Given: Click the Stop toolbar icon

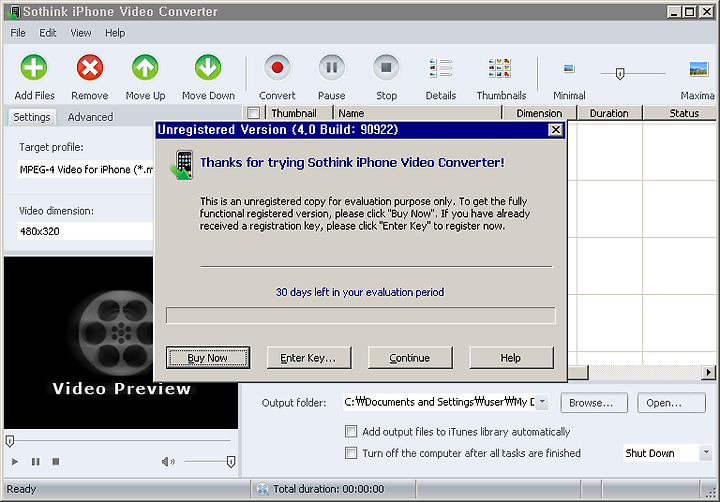Looking at the screenshot, I should [x=386, y=68].
